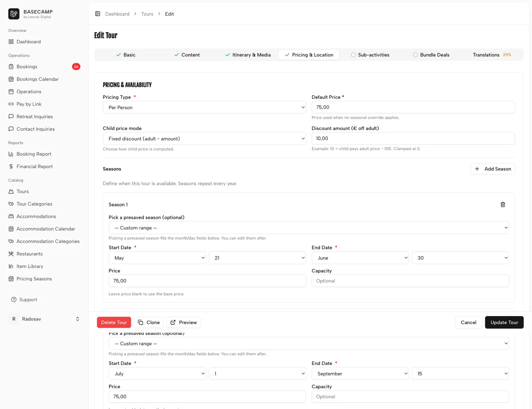The width and height of the screenshot is (532, 409).
Task: Click the Season 1 Capacity field
Action: click(410, 281)
